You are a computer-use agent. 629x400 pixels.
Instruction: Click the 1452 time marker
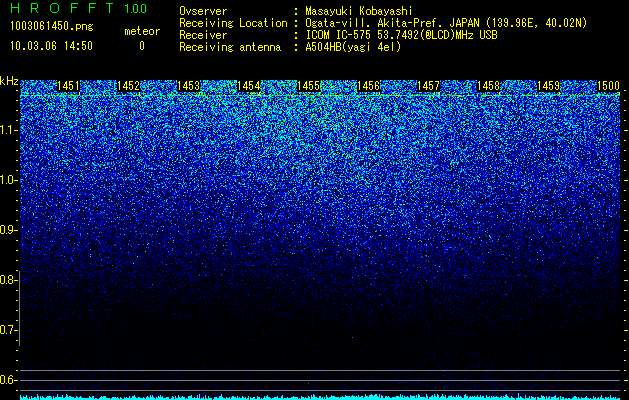pyautogui.click(x=128, y=86)
